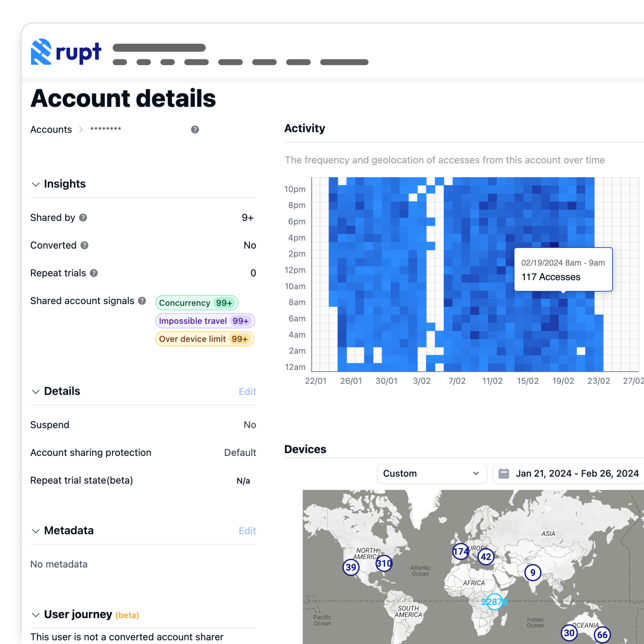Click Edit link in Metadata section
Image resolution: width=644 pixels, height=644 pixels.
(247, 531)
